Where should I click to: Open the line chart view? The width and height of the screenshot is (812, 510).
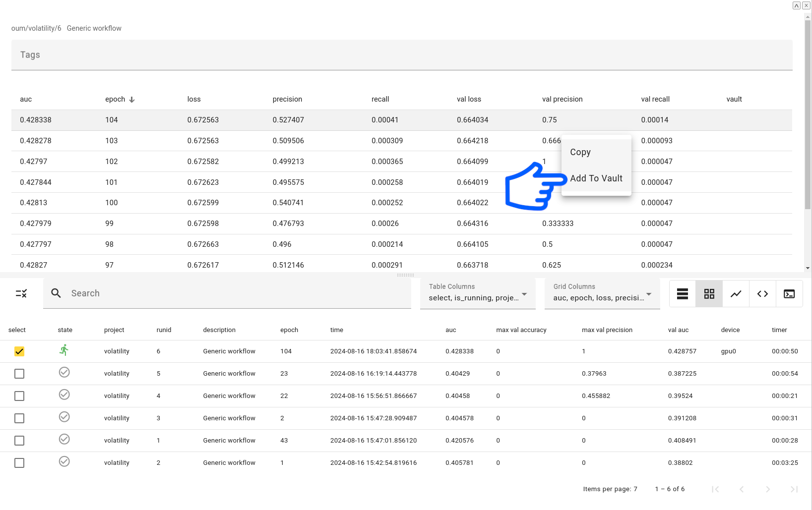tap(736, 294)
